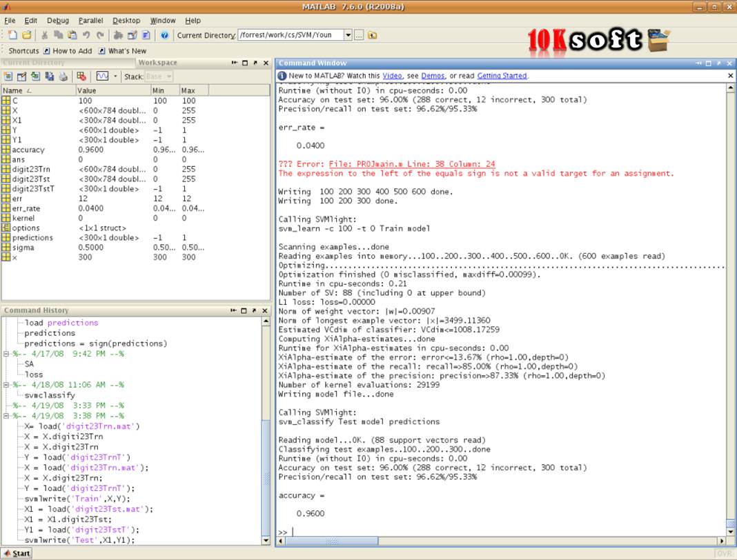Open the File menu
Image resolution: width=737 pixels, height=560 pixels.
10,21
